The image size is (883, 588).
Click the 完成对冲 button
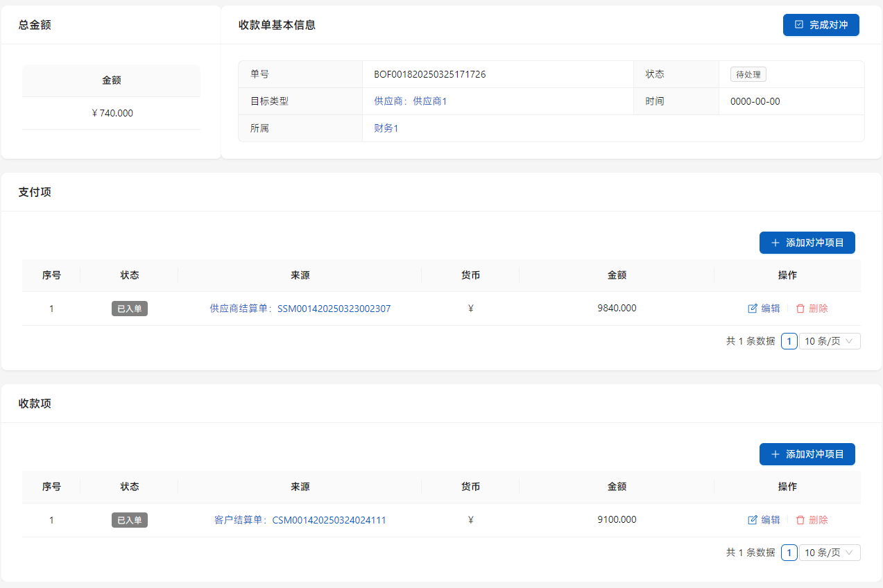(x=821, y=25)
